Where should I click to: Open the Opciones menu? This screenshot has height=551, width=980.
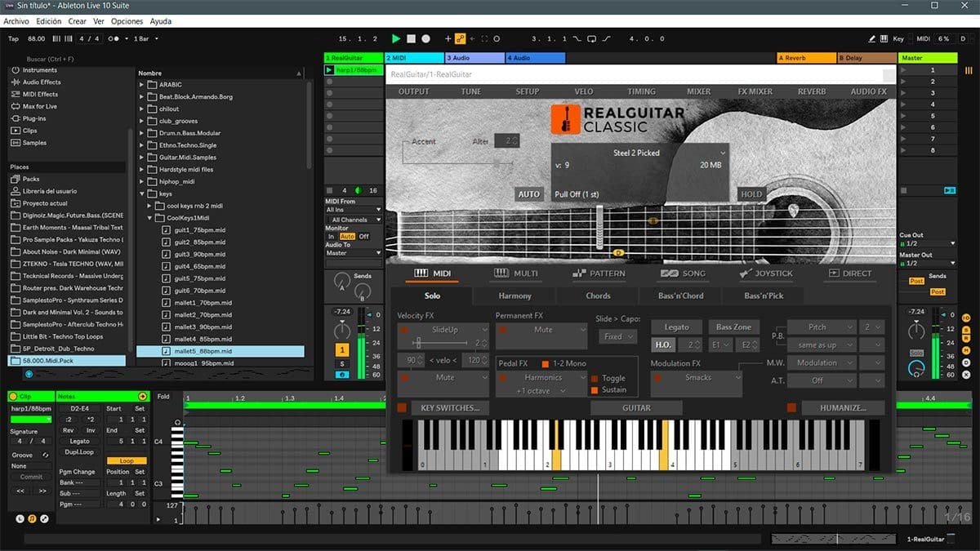127,21
